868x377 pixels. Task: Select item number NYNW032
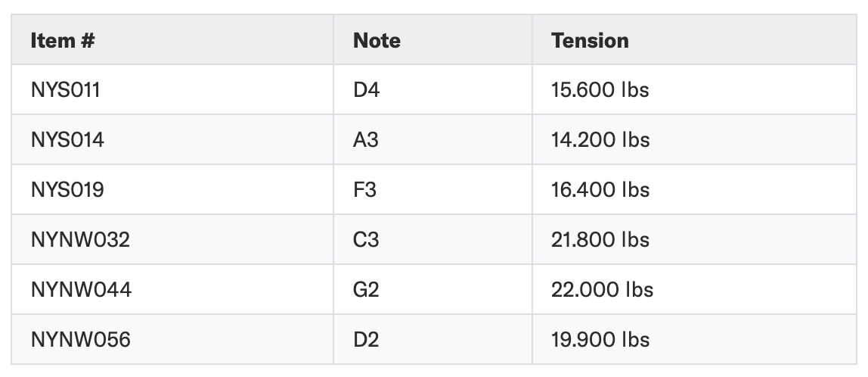click(80, 239)
